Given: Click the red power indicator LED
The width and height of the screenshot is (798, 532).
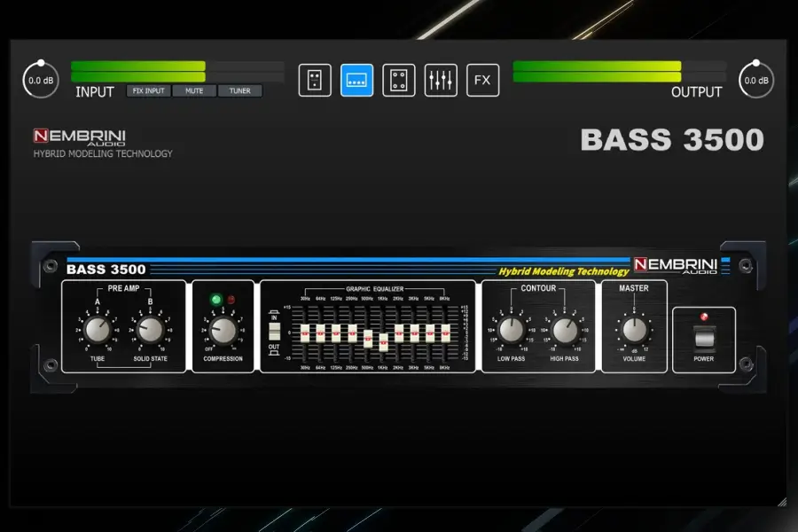Looking at the screenshot, I should 704,317.
